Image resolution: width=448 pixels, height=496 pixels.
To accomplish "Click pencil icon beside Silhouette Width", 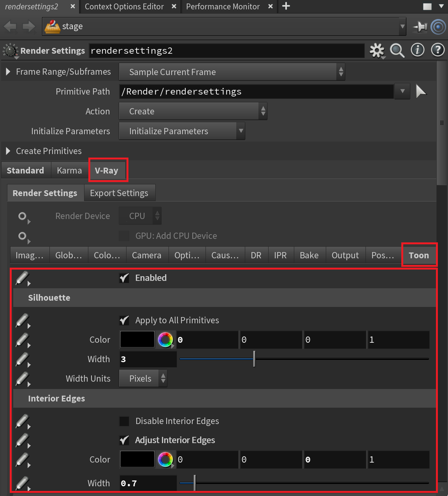I will tap(23, 359).
